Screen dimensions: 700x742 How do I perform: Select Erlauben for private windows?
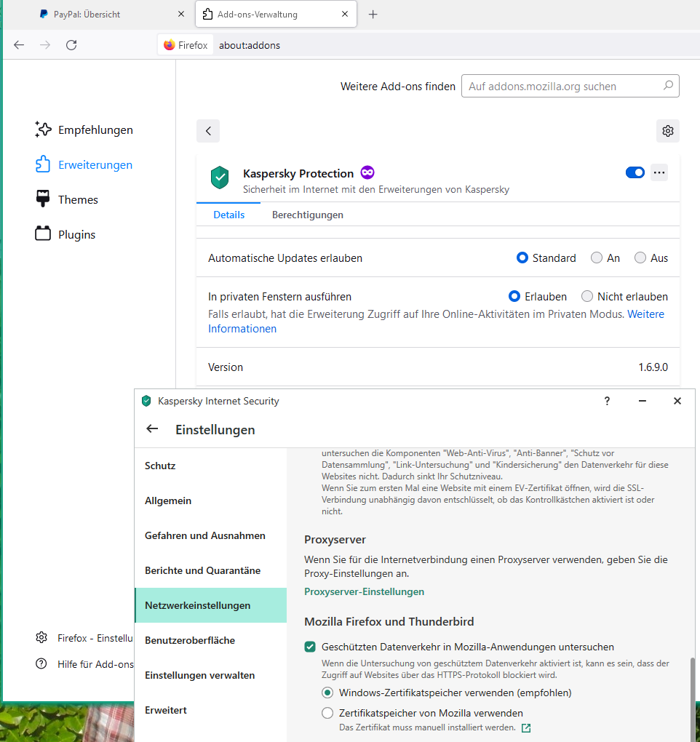[x=514, y=297]
